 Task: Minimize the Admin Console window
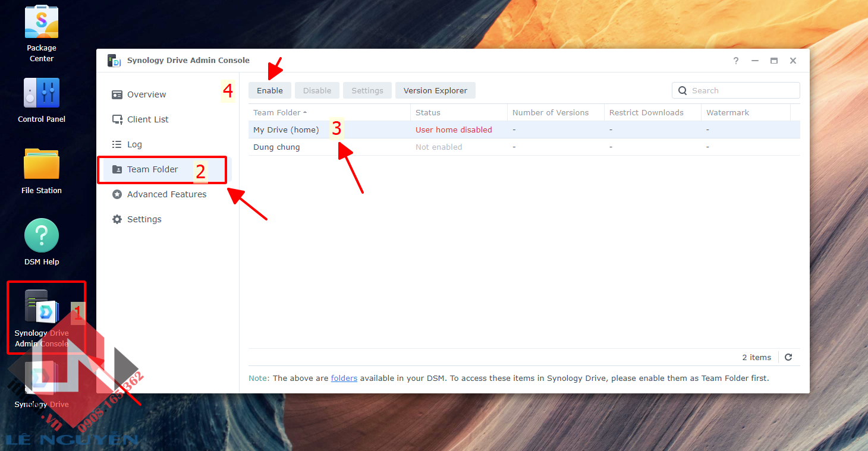755,61
